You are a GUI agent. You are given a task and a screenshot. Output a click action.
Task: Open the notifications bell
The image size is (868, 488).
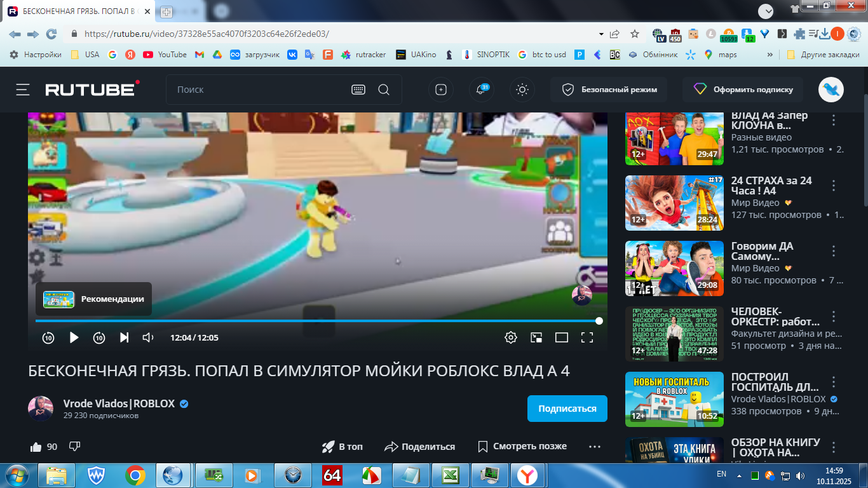click(482, 90)
